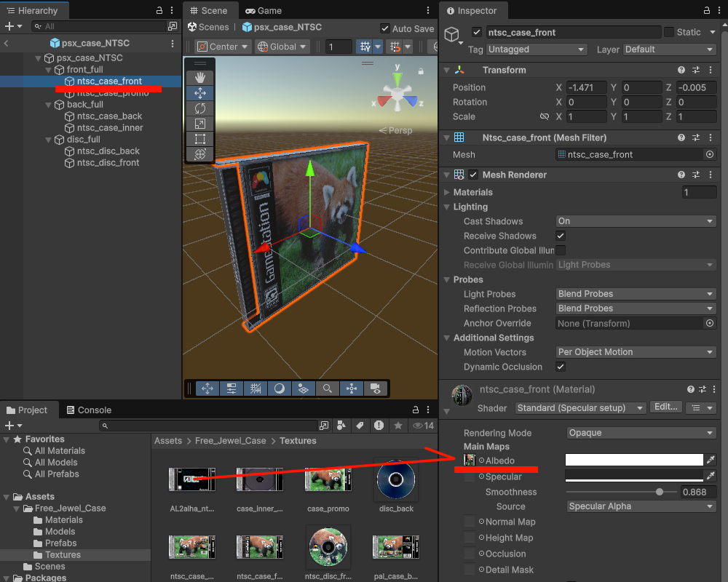Click the scene lock icon near gizmo
Viewport: 728px width, 582px height.
click(x=421, y=71)
